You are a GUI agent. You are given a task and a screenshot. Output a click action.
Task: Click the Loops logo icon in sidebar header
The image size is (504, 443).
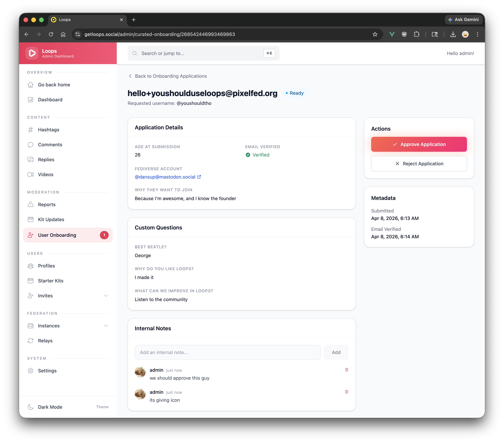pos(32,53)
